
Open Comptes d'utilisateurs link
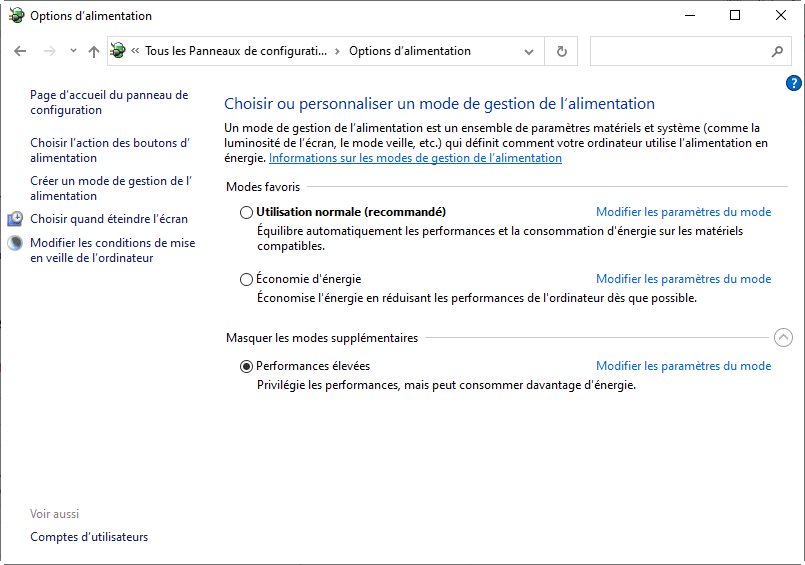pyautogui.click(x=89, y=537)
